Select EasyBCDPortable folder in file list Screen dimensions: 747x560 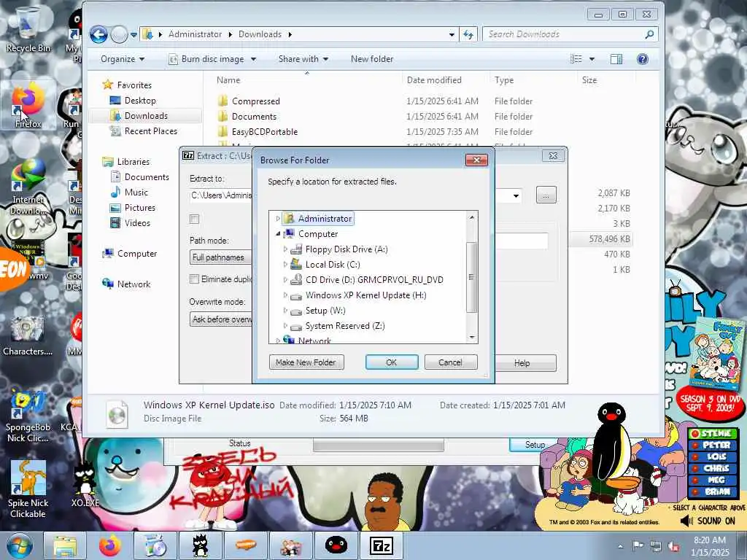[264, 132]
